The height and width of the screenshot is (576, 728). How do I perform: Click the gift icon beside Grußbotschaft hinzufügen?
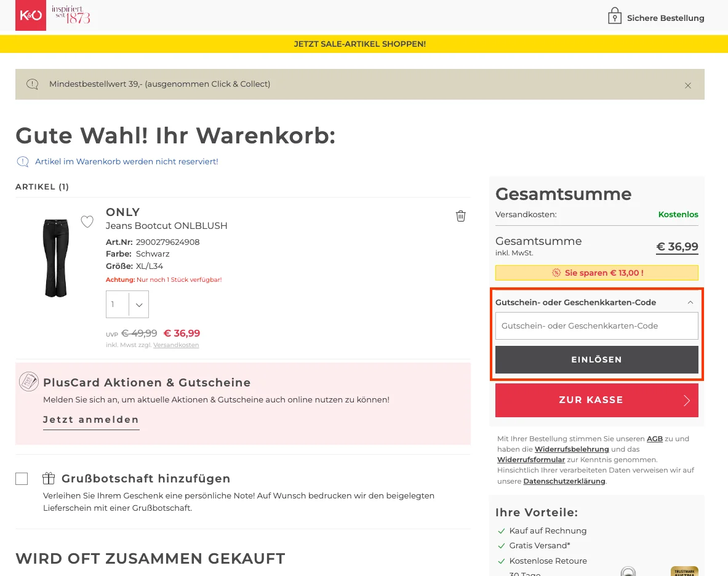point(49,478)
